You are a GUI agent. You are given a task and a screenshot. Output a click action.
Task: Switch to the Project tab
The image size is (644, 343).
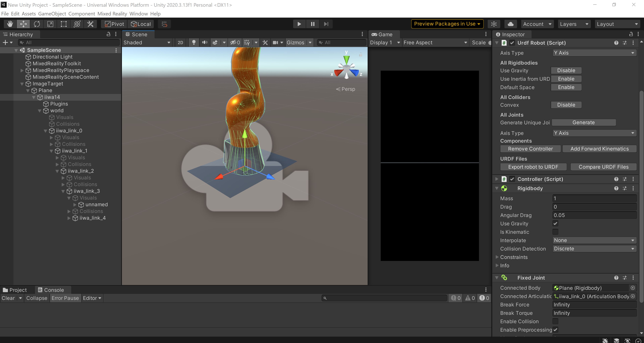click(15, 290)
